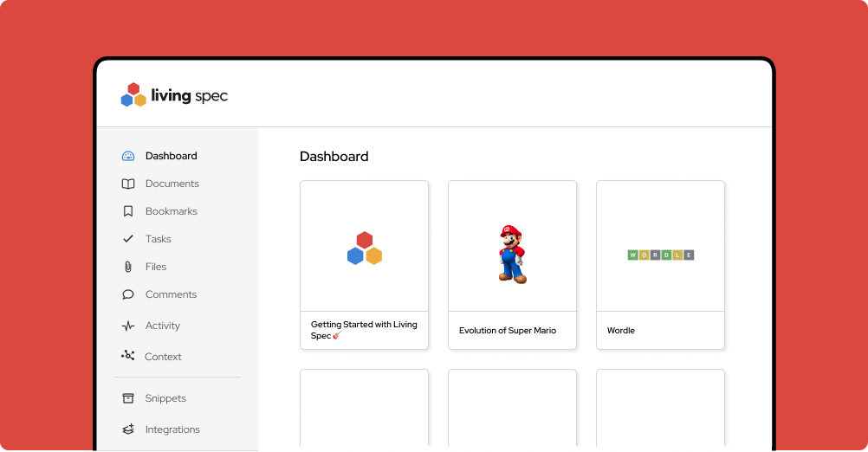The image size is (868, 452).
Task: Open the Evolution of Super Mario title
Action: coord(508,331)
